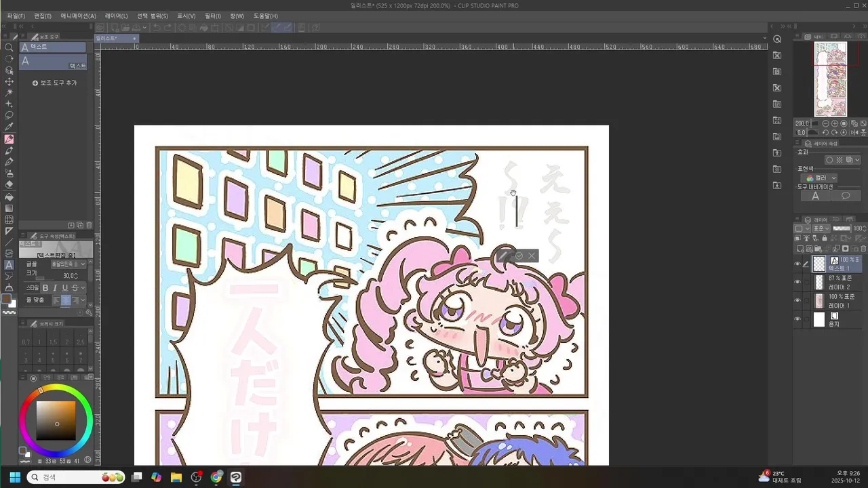This screenshot has width=868, height=488.
Task: Select the Gradient tool
Action: coord(9,208)
